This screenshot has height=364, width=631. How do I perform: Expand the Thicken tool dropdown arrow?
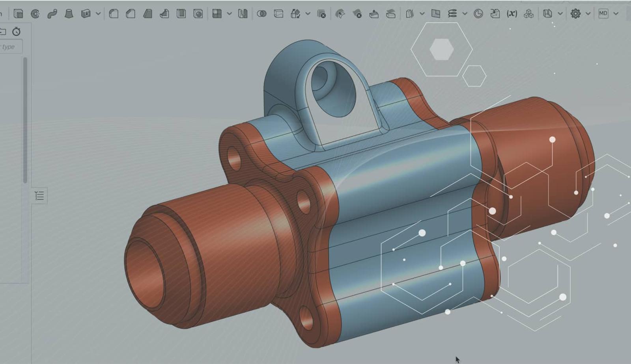[x=98, y=14]
